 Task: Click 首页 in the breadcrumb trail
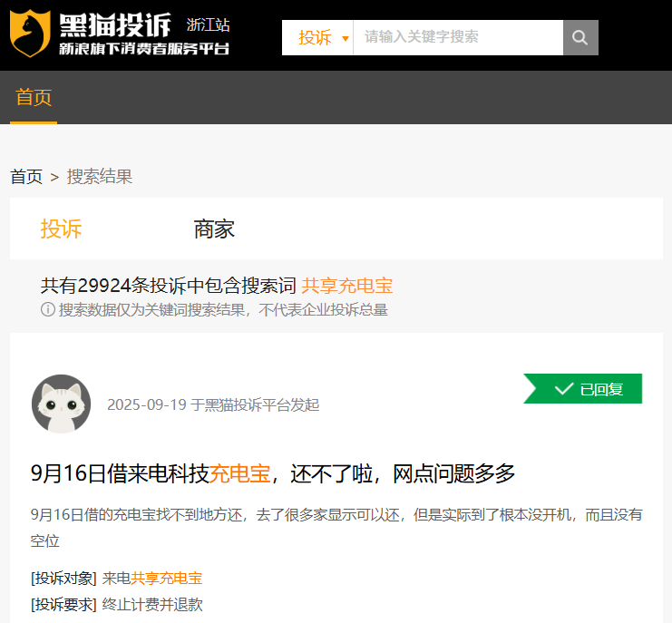pyautogui.click(x=26, y=177)
